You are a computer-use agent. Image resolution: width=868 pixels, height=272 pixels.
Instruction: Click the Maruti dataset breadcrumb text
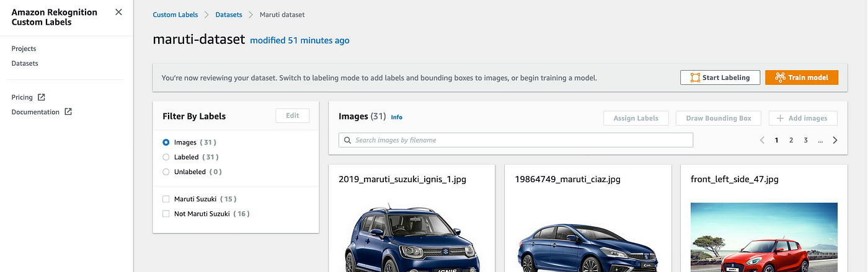282,14
